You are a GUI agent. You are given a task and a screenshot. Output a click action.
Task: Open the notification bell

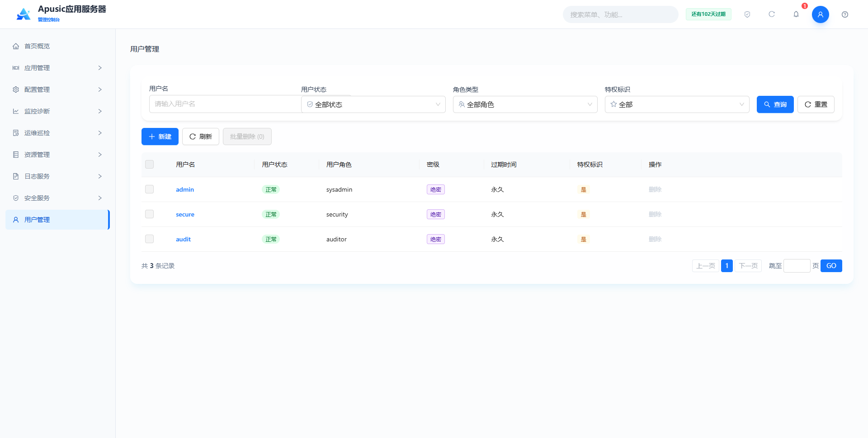pyautogui.click(x=796, y=14)
